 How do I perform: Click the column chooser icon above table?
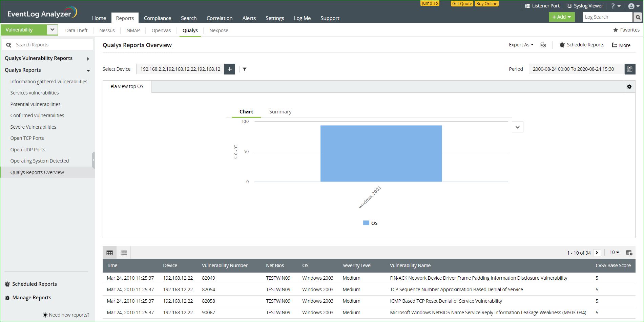point(629,253)
